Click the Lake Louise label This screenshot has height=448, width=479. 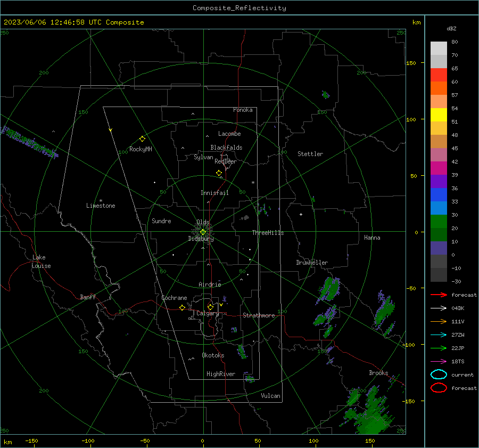[41, 262]
